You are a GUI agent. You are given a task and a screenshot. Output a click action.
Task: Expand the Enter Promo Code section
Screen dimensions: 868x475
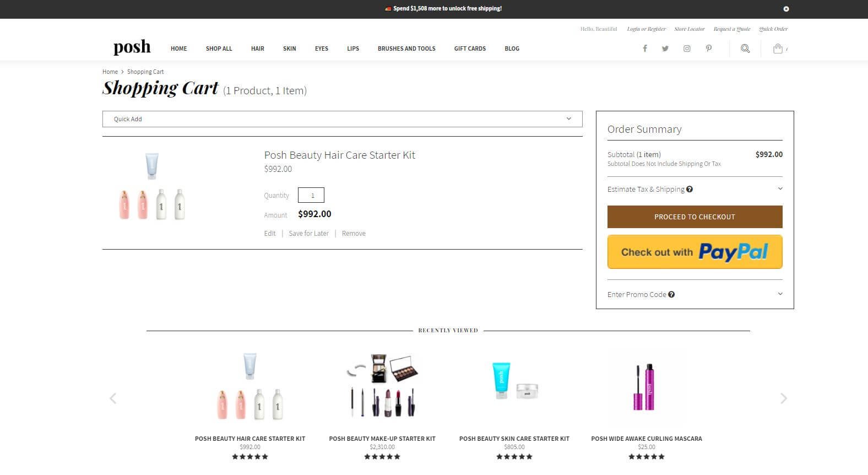[x=695, y=294]
